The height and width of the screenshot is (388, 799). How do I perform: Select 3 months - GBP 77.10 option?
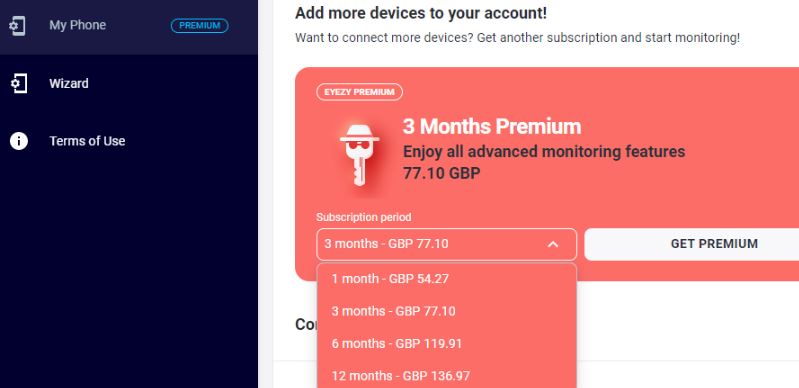click(446, 311)
